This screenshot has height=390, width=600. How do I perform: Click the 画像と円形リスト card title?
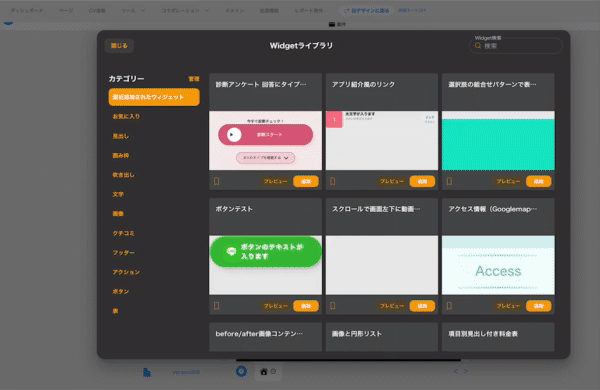click(x=357, y=334)
